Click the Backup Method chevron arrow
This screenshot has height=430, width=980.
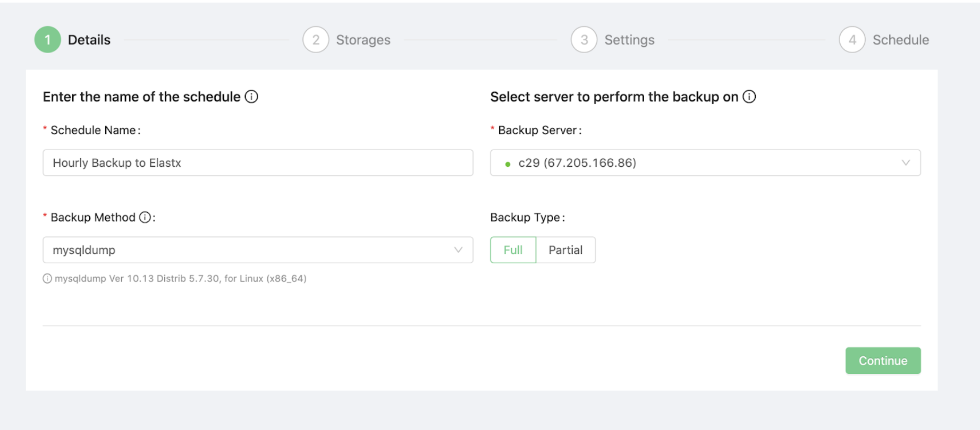[458, 250]
